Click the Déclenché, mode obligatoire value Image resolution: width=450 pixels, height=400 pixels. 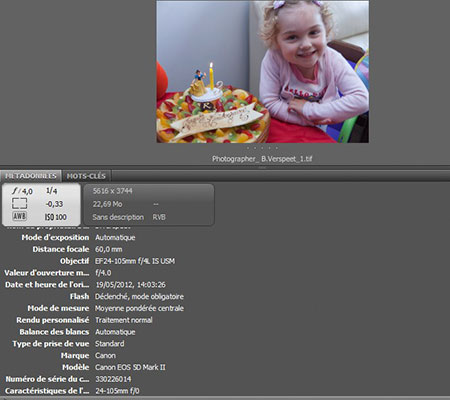coord(139,296)
